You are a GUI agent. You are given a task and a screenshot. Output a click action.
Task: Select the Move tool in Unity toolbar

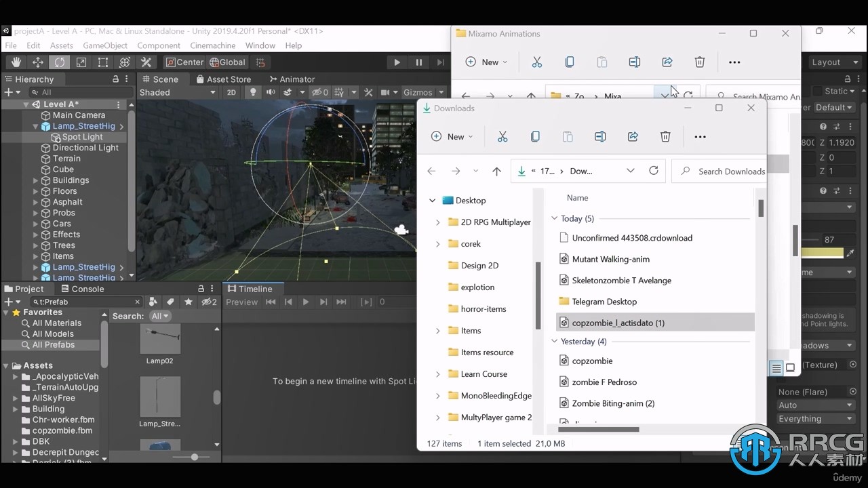[38, 62]
